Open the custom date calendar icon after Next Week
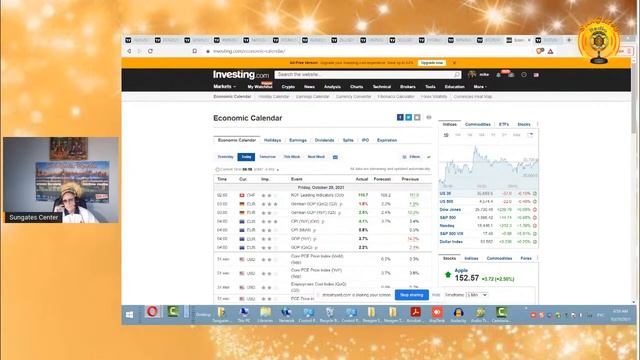 click(x=335, y=157)
